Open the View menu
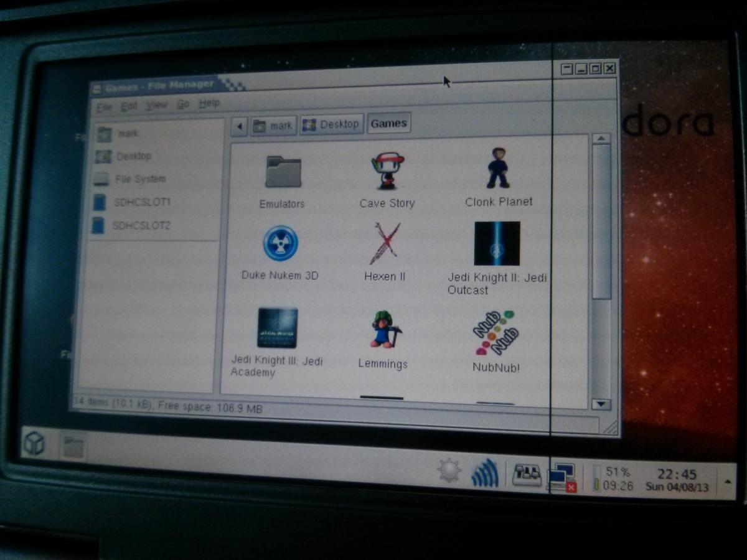This screenshot has width=747, height=560. (x=157, y=106)
